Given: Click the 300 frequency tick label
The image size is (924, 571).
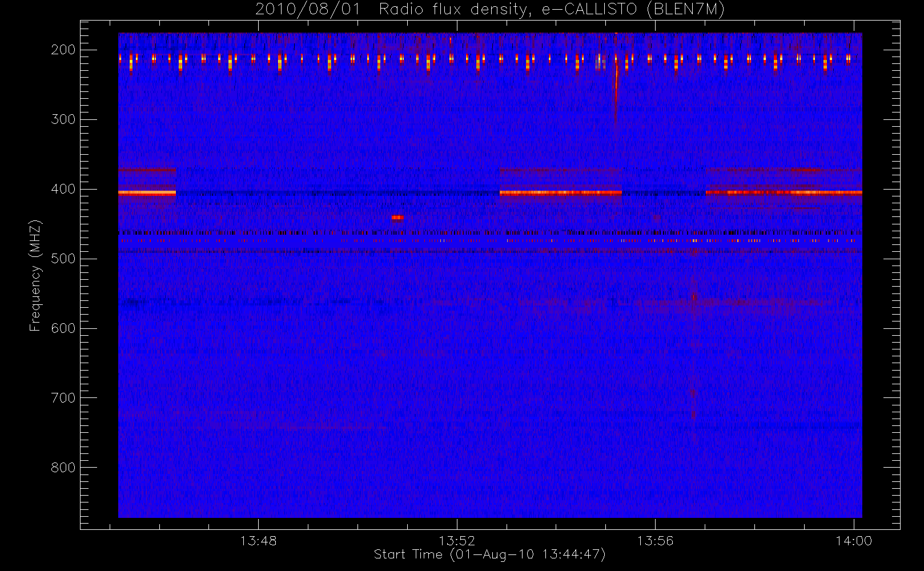Looking at the screenshot, I should tap(63, 119).
